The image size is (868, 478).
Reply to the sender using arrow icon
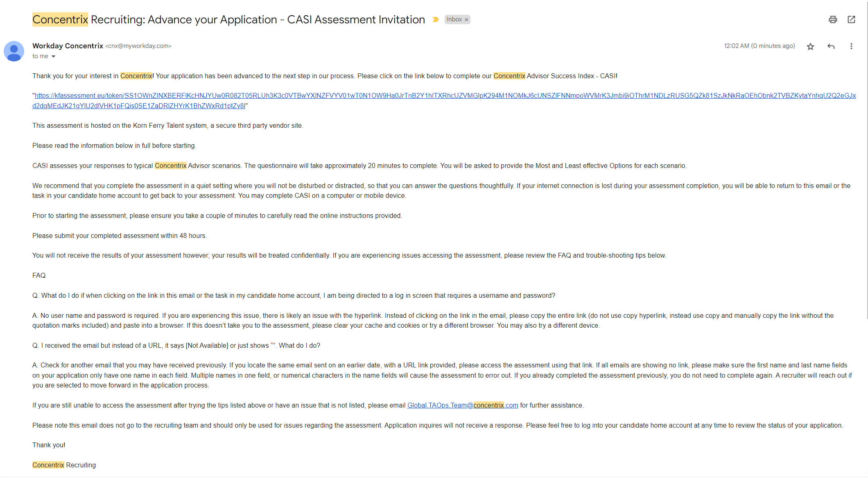(831, 46)
